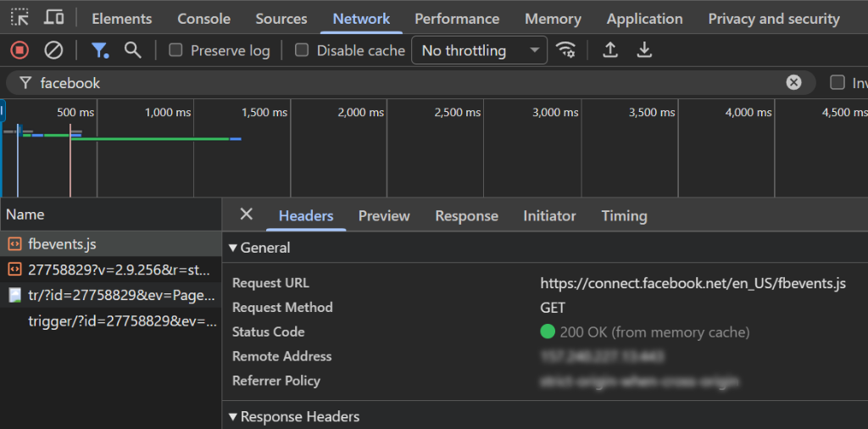Switch to the Console tab
Image resolution: width=868 pixels, height=429 pixels.
pyautogui.click(x=203, y=19)
